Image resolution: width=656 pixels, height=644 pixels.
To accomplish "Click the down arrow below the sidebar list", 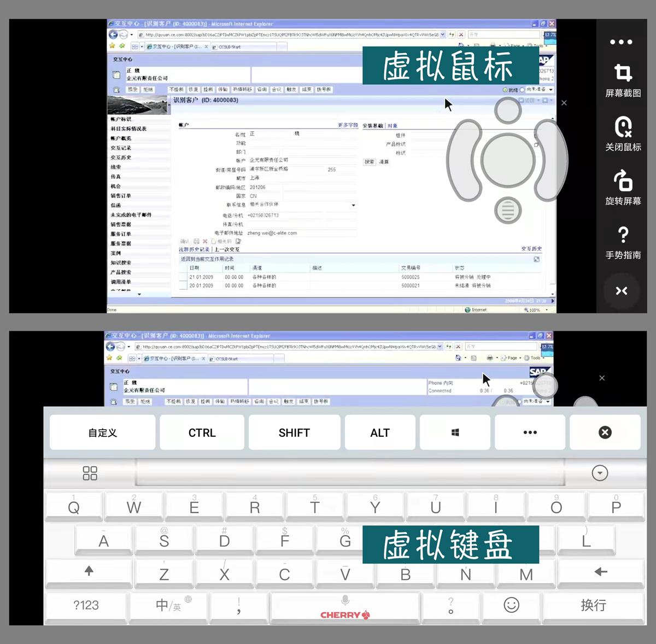I will (139, 294).
